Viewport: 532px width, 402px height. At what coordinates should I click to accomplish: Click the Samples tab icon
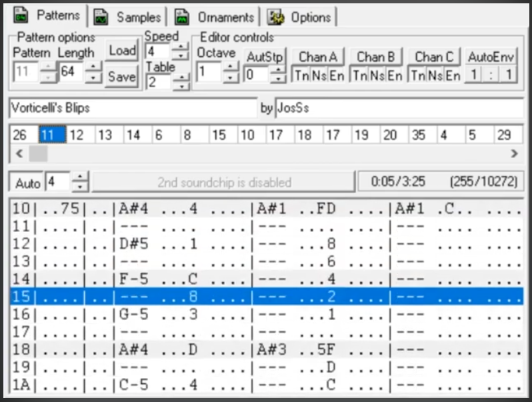[x=101, y=17]
